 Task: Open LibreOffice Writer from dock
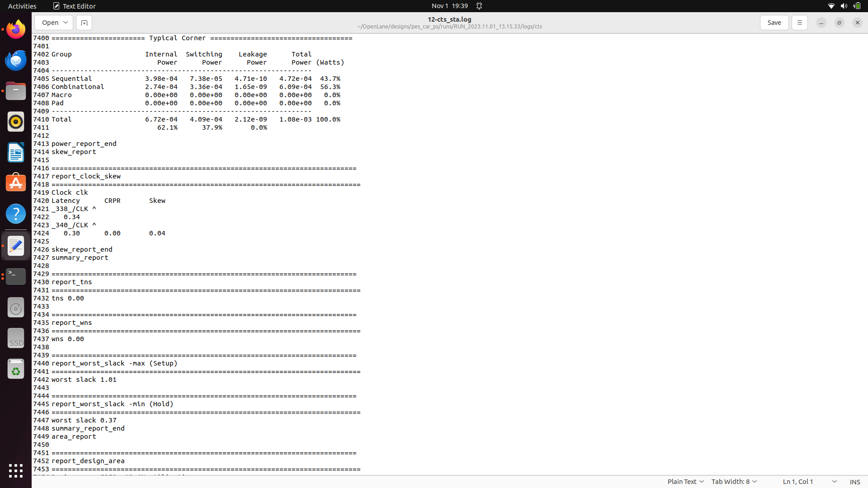tap(16, 153)
